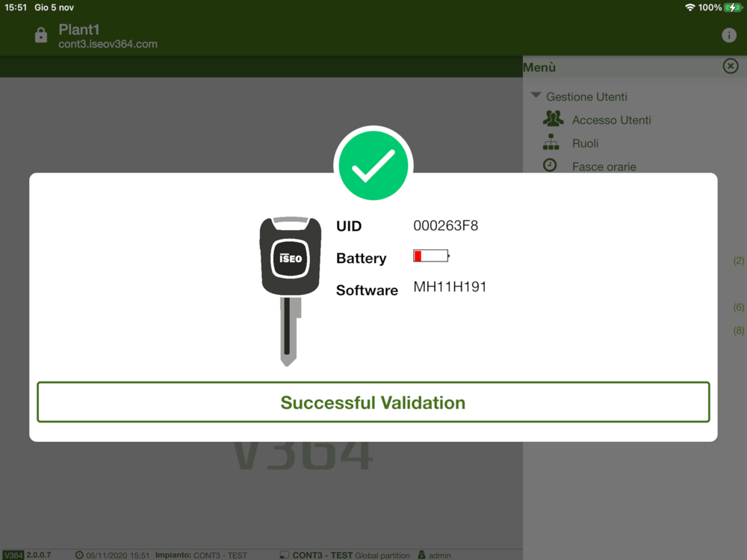This screenshot has width=747, height=560.
Task: Select the UID value 000263F8
Action: pyautogui.click(x=445, y=225)
